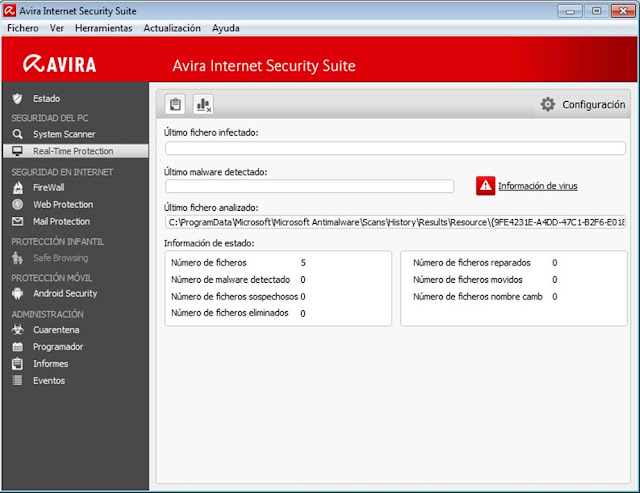Click the PROTECCIÓN INFANTIL heading

click(x=58, y=242)
